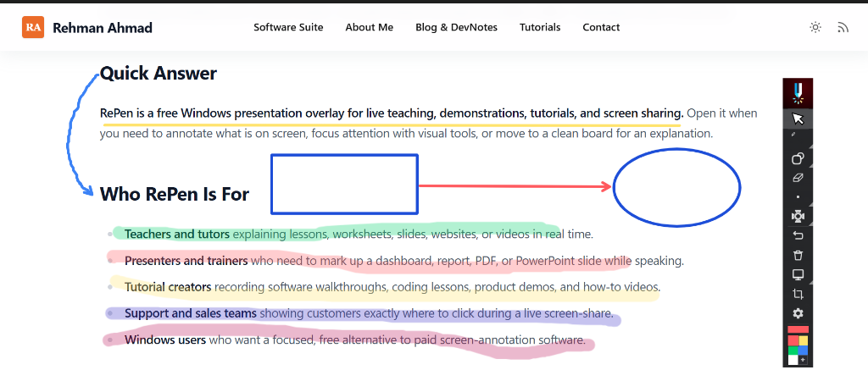Open Software Suite menu
Screen dimensions: 868x381
pyautogui.click(x=288, y=27)
